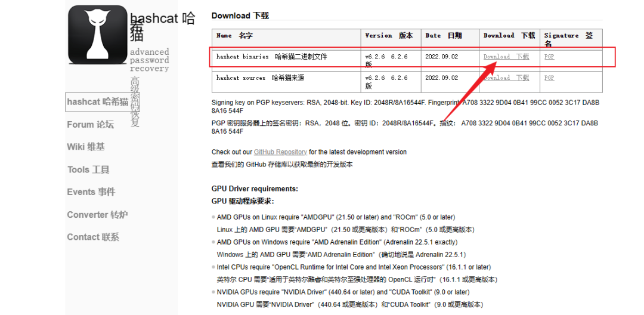The image size is (644, 315).
Task: Click the Intel CPUs OpenCL Runtime requirement line
Action: pyautogui.click(x=354, y=267)
